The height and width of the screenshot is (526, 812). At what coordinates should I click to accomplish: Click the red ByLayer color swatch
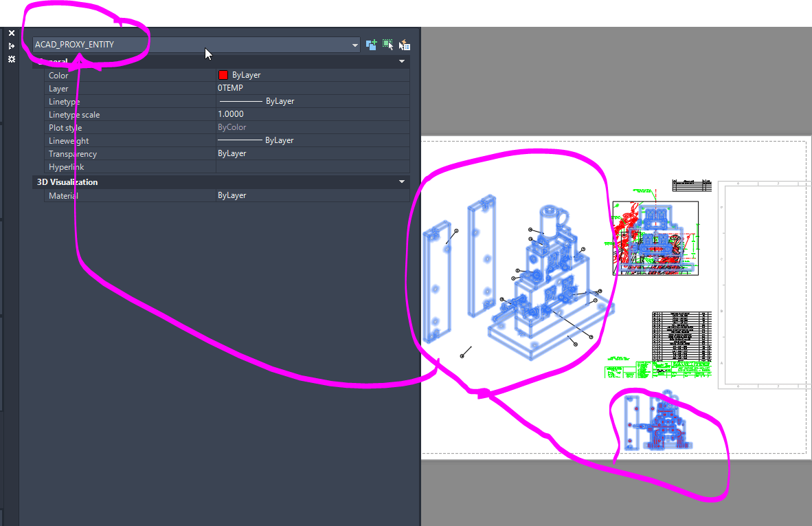pos(222,74)
